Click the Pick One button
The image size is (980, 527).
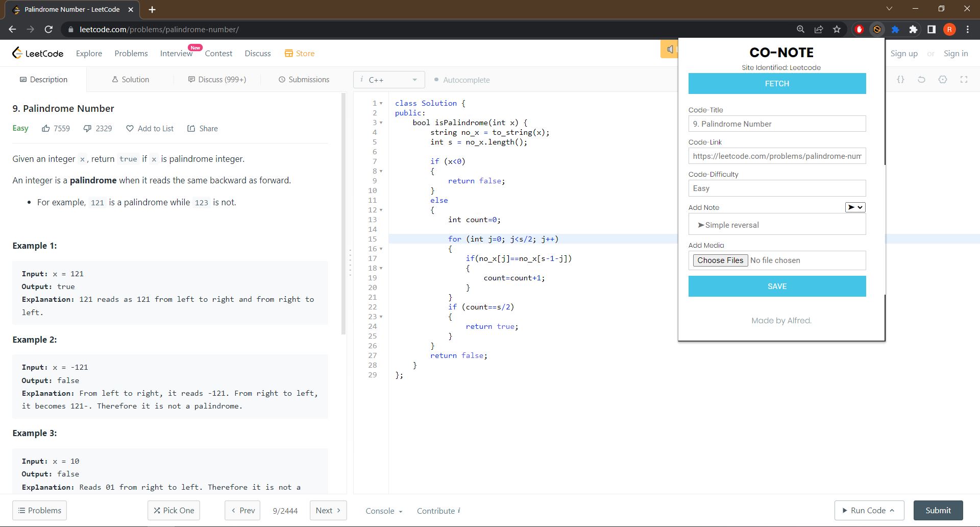coord(174,511)
